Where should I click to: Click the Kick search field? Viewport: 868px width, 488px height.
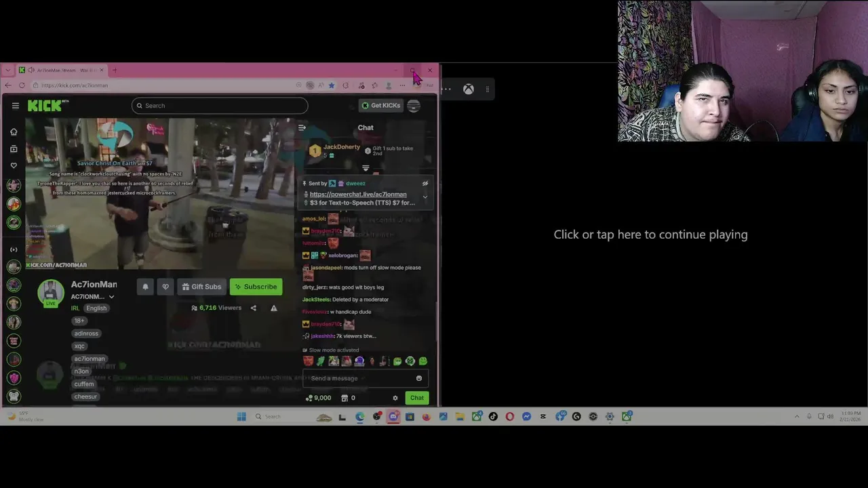(220, 106)
